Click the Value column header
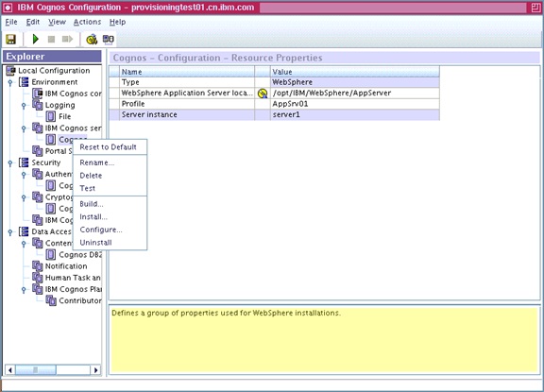 pos(354,72)
